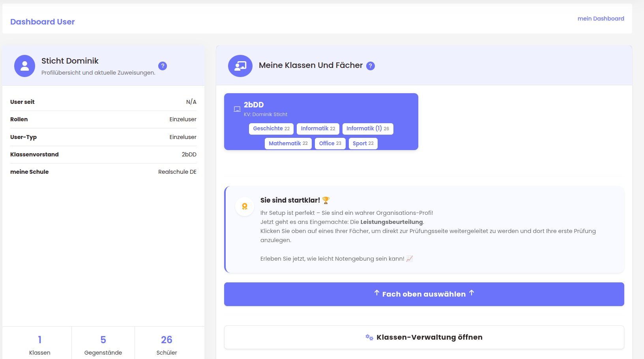Click the classes and subjects teacher icon
The height and width of the screenshot is (359, 644).
pos(240,66)
